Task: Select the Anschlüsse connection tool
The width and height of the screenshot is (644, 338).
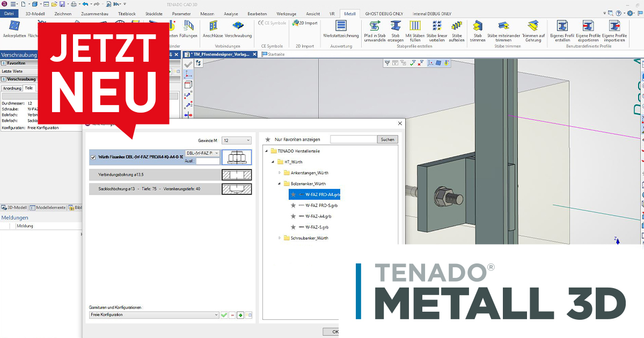Action: coord(213,29)
